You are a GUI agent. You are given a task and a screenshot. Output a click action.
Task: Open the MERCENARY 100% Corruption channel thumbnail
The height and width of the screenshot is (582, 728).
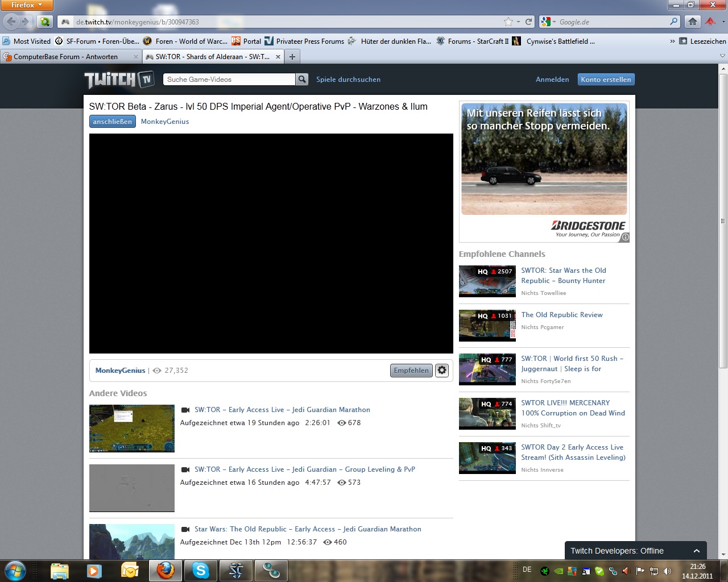coord(487,414)
